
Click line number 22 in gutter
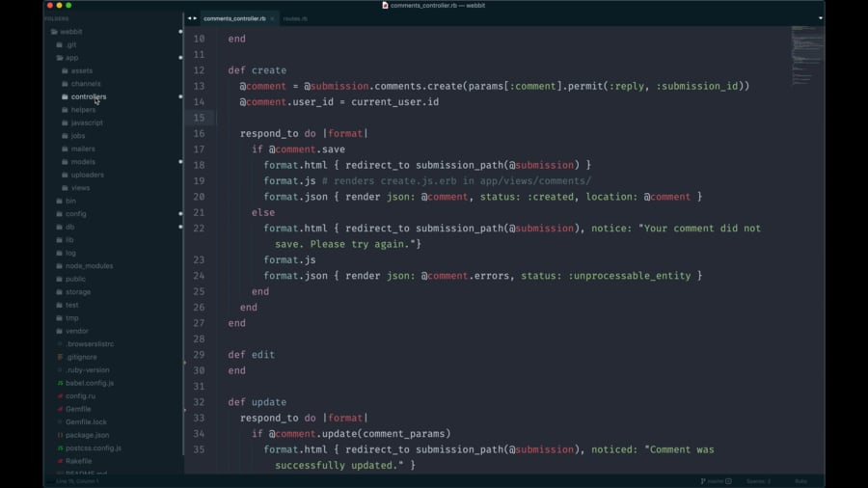click(x=199, y=229)
